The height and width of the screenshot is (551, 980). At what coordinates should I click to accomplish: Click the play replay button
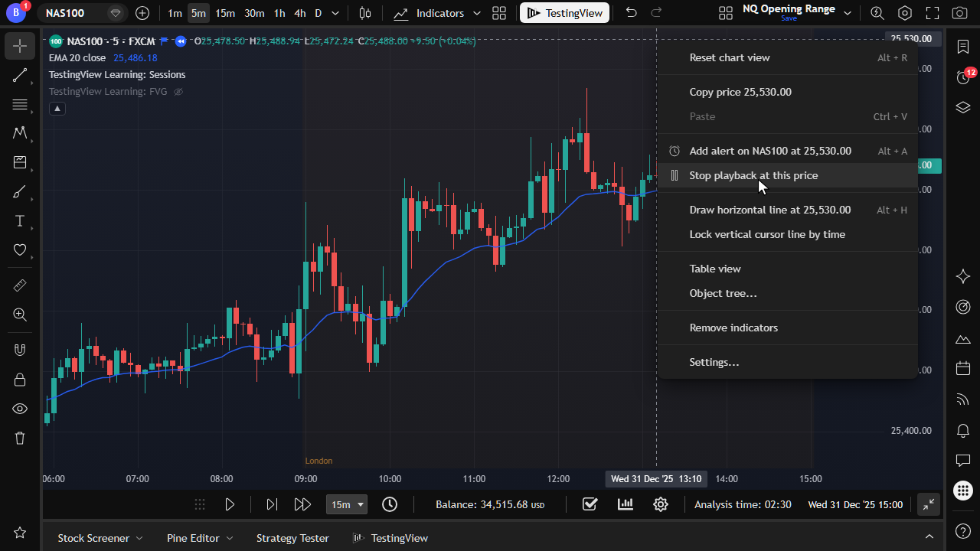230,504
